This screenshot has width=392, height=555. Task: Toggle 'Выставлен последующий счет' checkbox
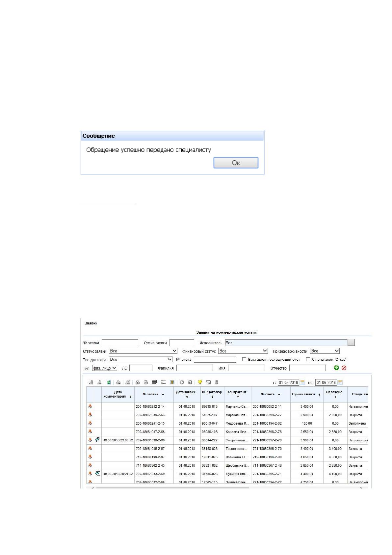pos(244,359)
